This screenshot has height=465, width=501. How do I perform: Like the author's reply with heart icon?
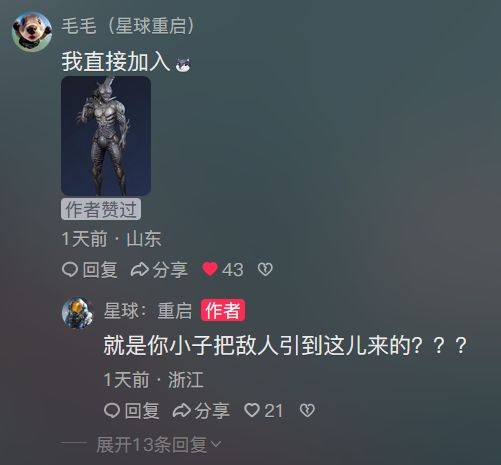click(252, 410)
